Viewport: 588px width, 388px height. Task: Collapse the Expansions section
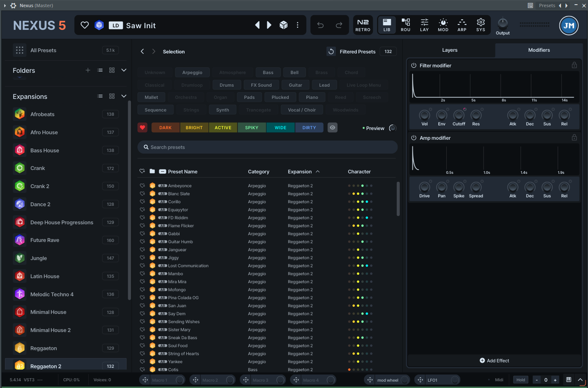tap(124, 96)
